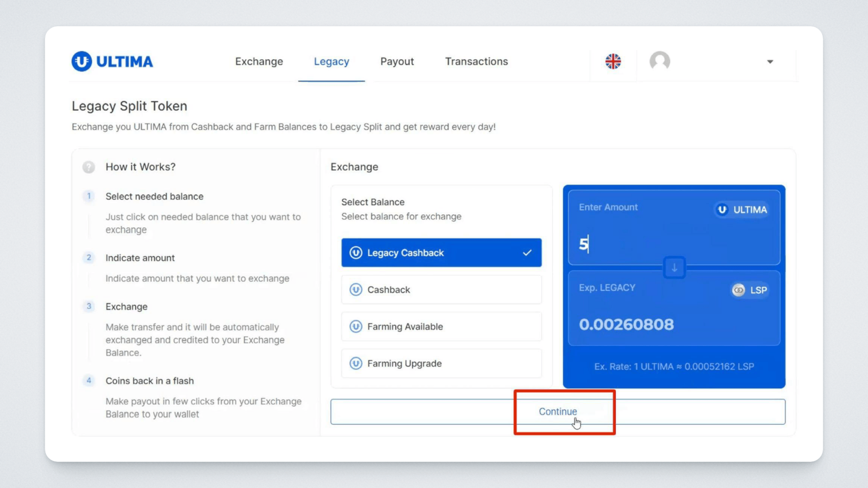Image resolution: width=868 pixels, height=488 pixels.
Task: Click the user profile avatar icon
Action: tap(660, 61)
